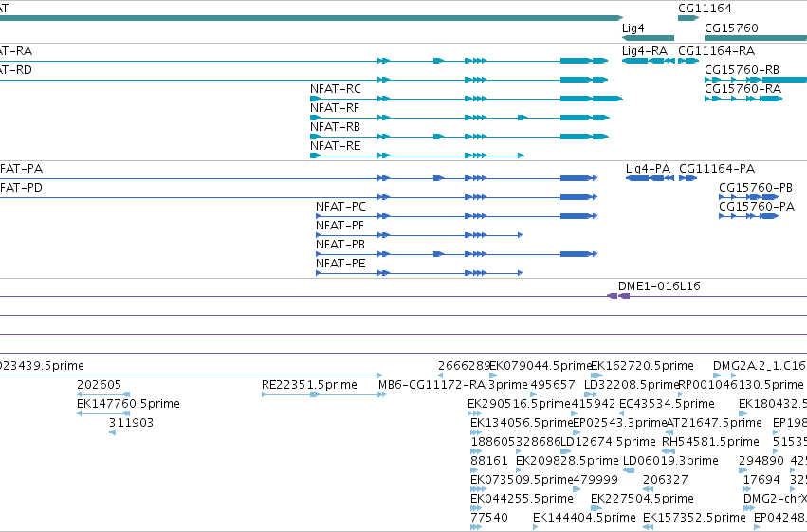This screenshot has width=807, height=532.
Task: Select EK073509.5prime EST label
Action: coord(522,480)
